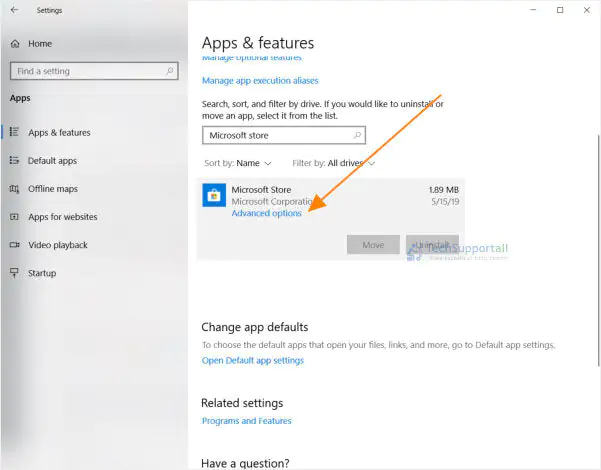Open the Sort by Name dropdown
Image resolution: width=601 pixels, height=470 pixels.
click(x=238, y=163)
